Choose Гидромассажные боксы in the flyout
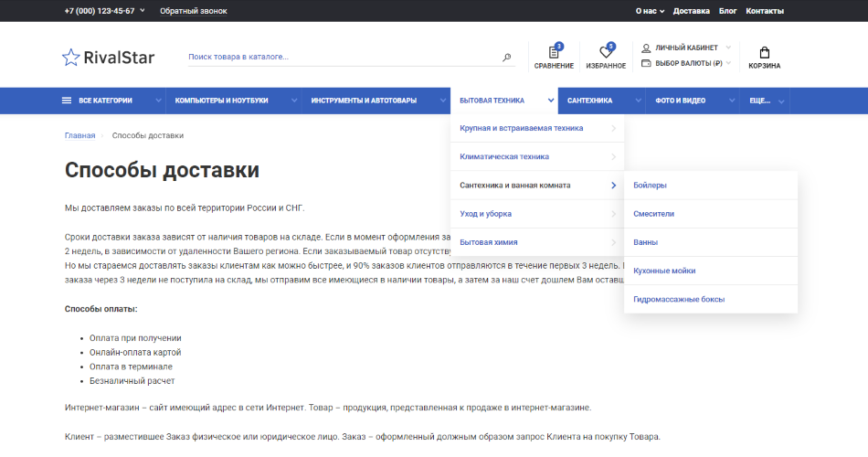Image resolution: width=868 pixels, height=457 pixels. click(x=711, y=300)
